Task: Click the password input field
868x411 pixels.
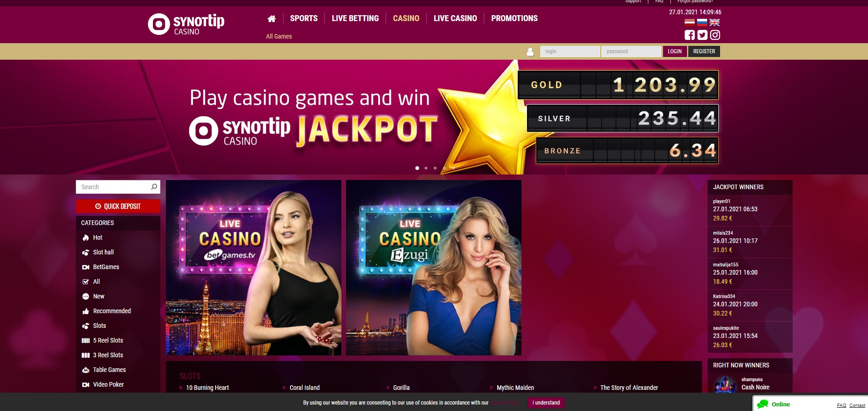Action: tap(631, 51)
